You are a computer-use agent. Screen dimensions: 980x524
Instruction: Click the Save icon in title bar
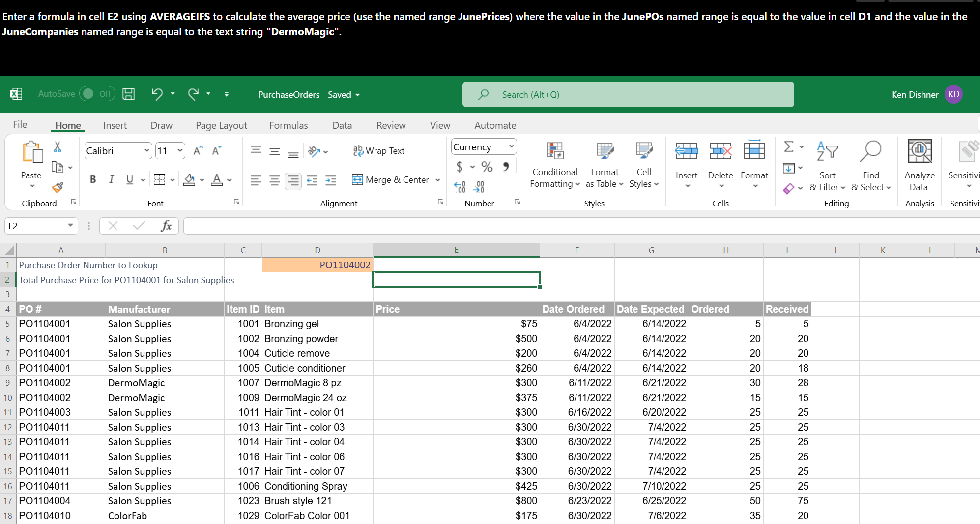click(129, 94)
